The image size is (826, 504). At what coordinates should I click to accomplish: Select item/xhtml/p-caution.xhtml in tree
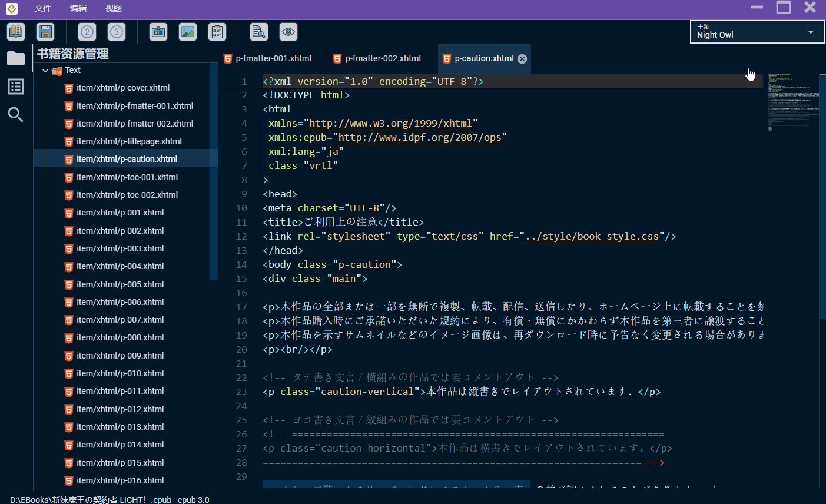(127, 159)
